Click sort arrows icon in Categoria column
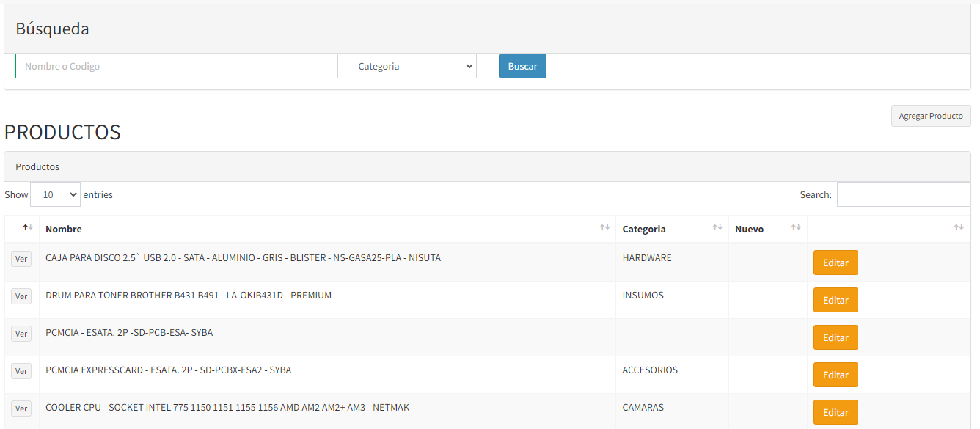Screen dimensions: 980x429 717,228
